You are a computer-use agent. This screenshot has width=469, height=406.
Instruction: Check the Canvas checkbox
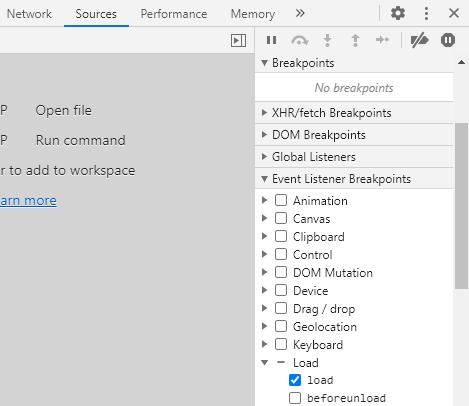tap(281, 218)
